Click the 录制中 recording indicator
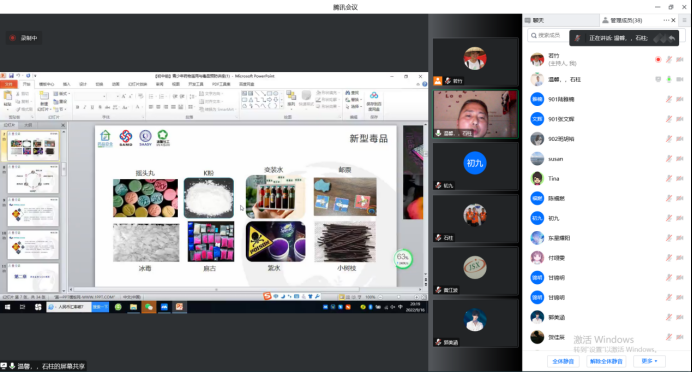Image resolution: width=692 pixels, height=372 pixels. pyautogui.click(x=24, y=38)
